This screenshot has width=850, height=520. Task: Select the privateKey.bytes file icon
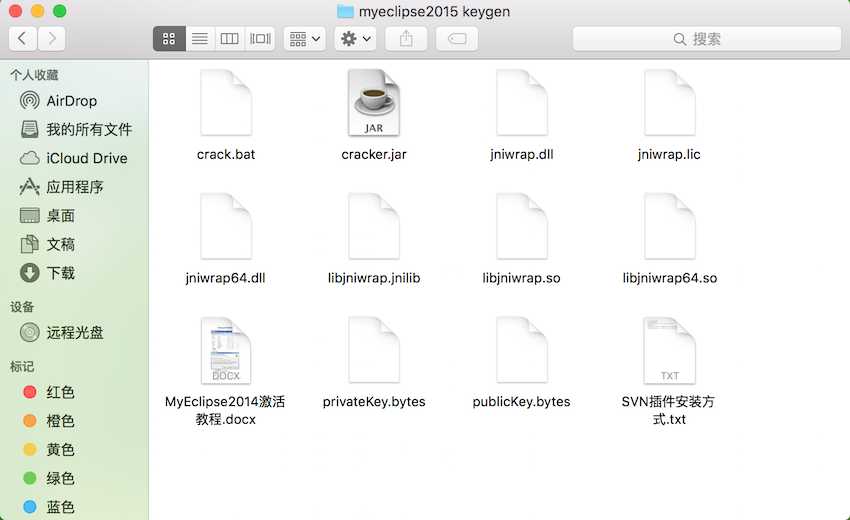tap(374, 350)
